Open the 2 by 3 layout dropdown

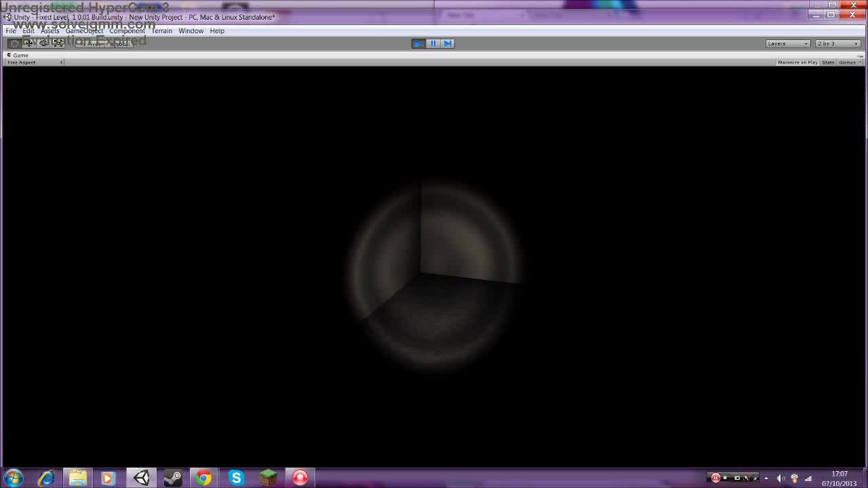[837, 43]
